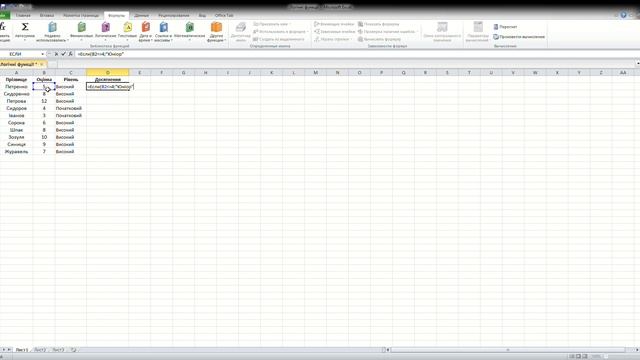
Task: Open the green File tab
Action: [x=4, y=16]
